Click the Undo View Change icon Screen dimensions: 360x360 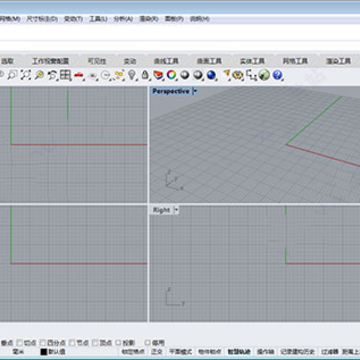(52, 75)
